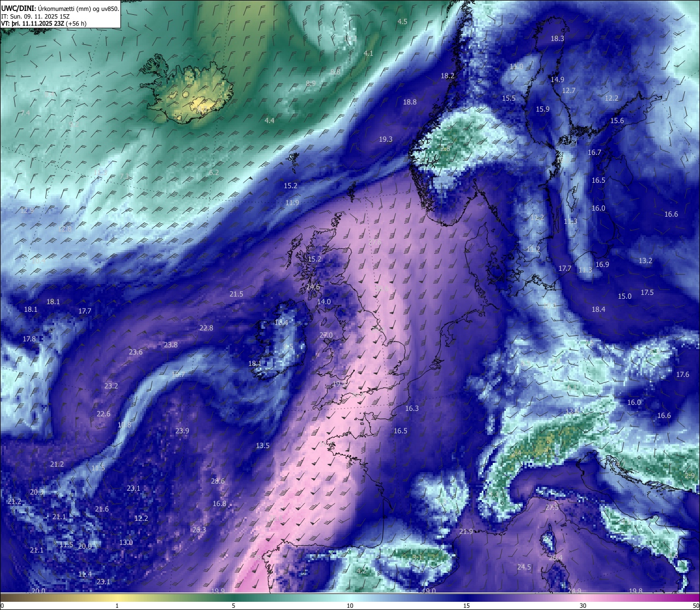Click the 23.9 value label southwest of Ireland
This screenshot has height=610, width=700.
click(x=182, y=431)
